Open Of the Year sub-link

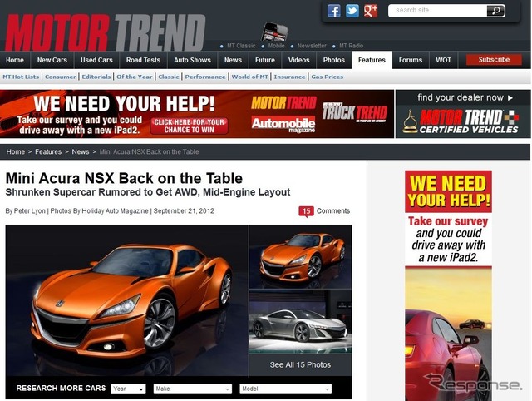pos(135,77)
